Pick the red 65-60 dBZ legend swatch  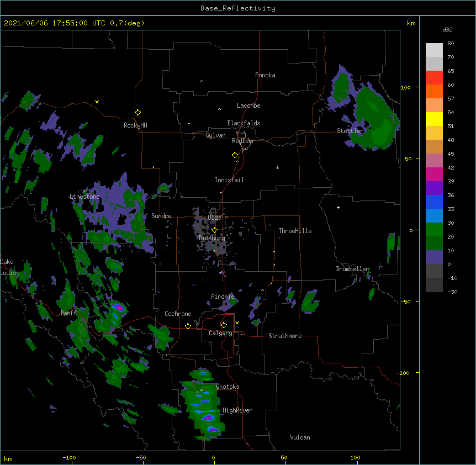pyautogui.click(x=434, y=77)
